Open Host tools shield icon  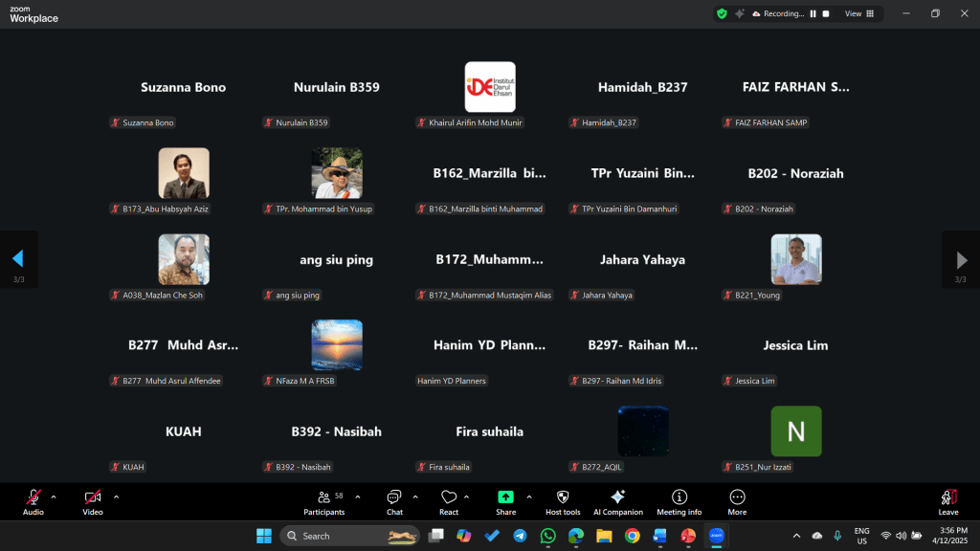pyautogui.click(x=563, y=500)
